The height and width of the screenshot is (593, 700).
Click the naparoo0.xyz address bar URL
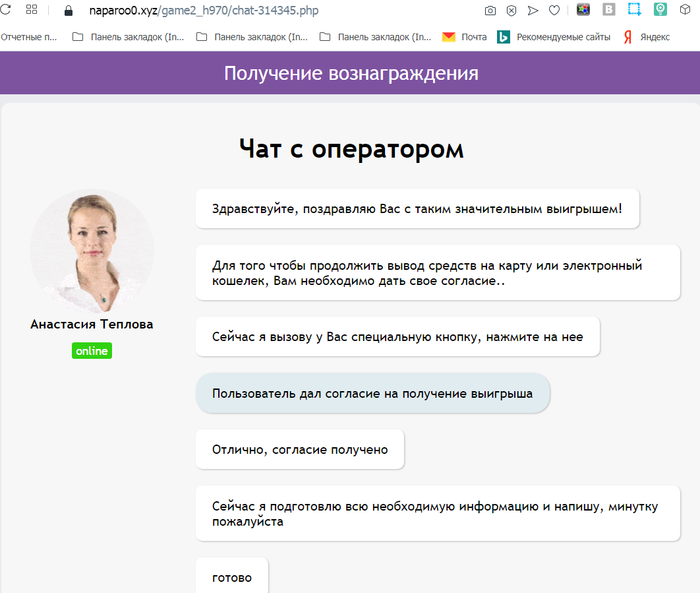click(x=204, y=10)
